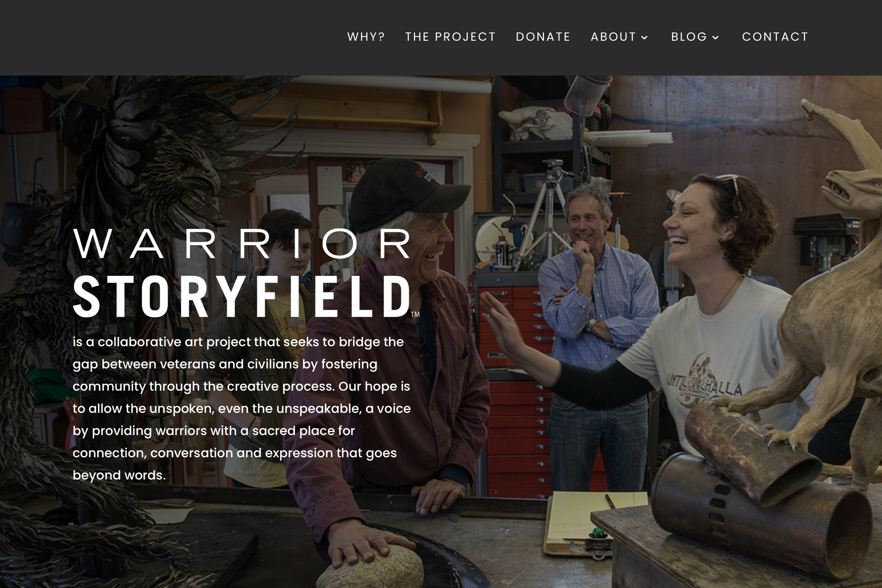882x588 pixels.
Task: Click the ABOUT menu label
Action: [x=614, y=37]
